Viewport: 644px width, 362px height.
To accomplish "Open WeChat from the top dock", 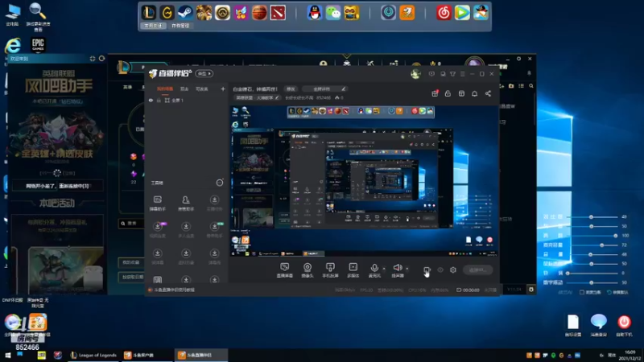I will coord(333,13).
